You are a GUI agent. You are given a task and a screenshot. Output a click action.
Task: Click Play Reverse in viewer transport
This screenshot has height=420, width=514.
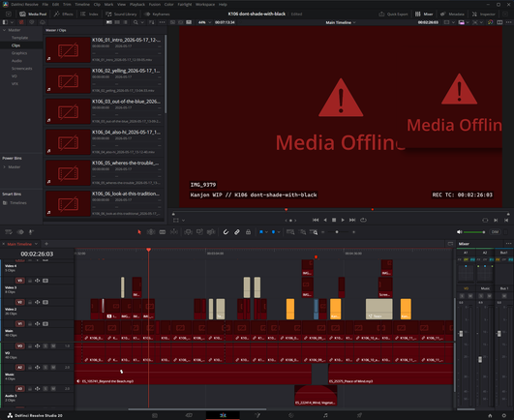pyautogui.click(x=325, y=220)
